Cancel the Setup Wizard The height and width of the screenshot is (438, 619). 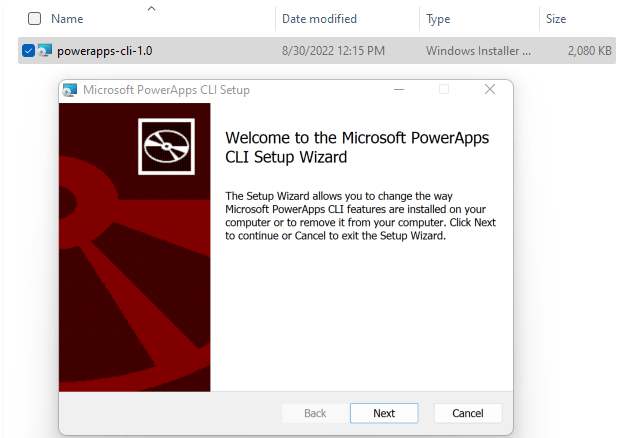[x=467, y=413]
